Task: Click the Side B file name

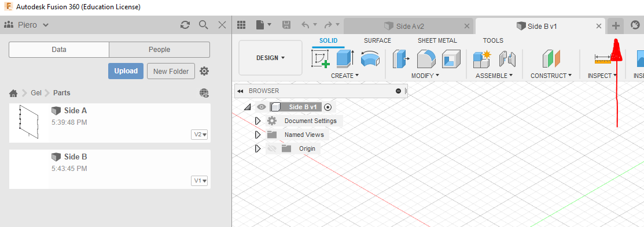Action: 75,157
